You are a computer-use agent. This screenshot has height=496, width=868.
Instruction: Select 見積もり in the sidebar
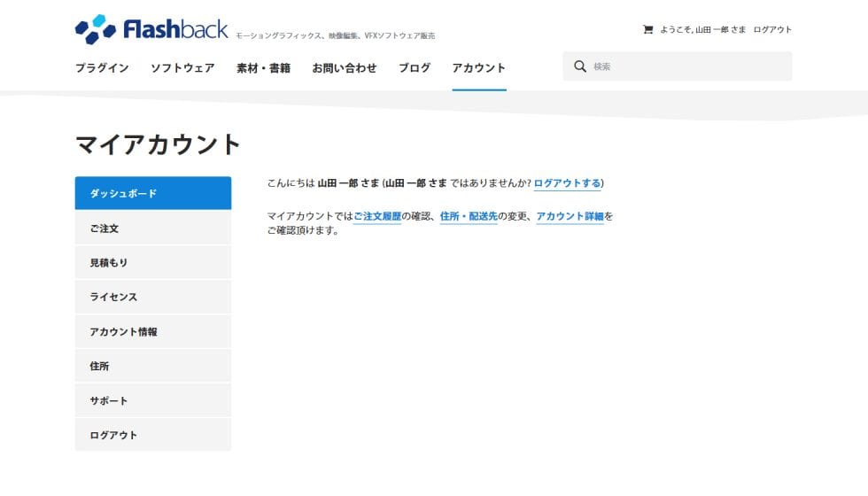pyautogui.click(x=153, y=262)
